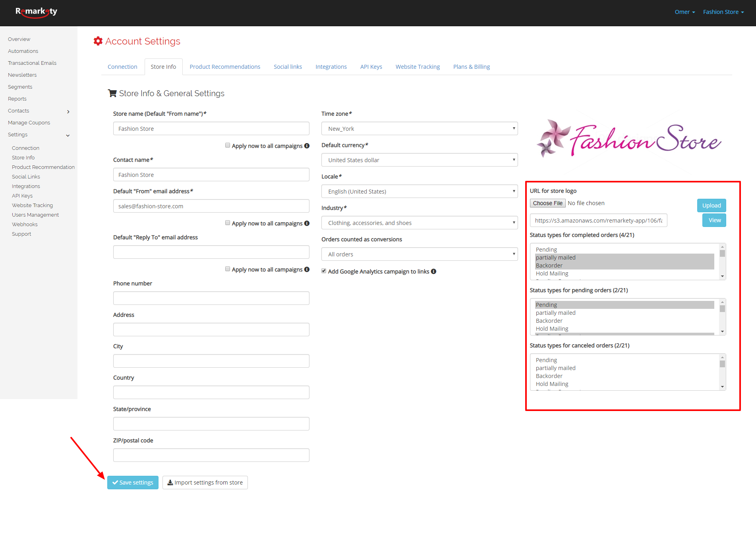The height and width of the screenshot is (537, 756).
Task: Enable Apply now to all campaigns under Reply To email
Action: [x=228, y=269]
